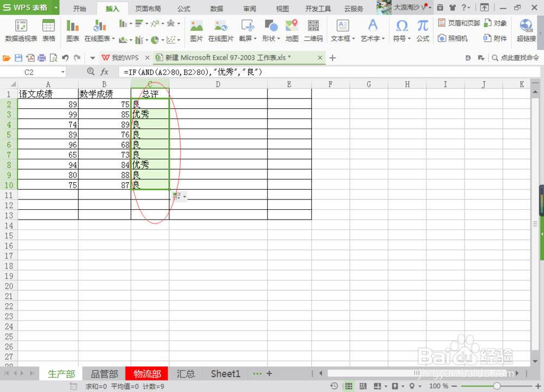
Task: Show more sheets with the ellipsis
Action: click(257, 374)
